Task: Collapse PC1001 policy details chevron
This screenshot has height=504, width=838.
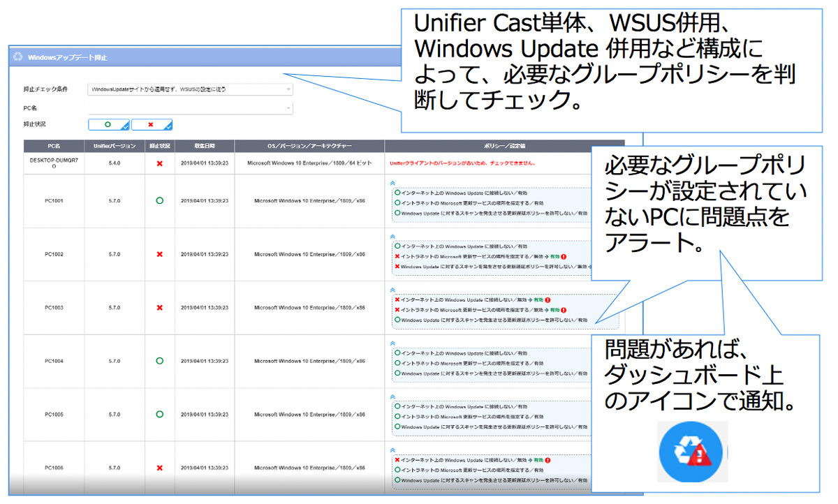Action: 392,182
